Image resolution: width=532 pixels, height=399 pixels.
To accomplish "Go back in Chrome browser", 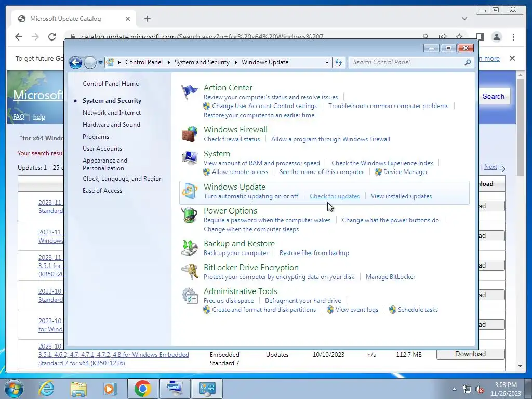I will [x=19, y=37].
